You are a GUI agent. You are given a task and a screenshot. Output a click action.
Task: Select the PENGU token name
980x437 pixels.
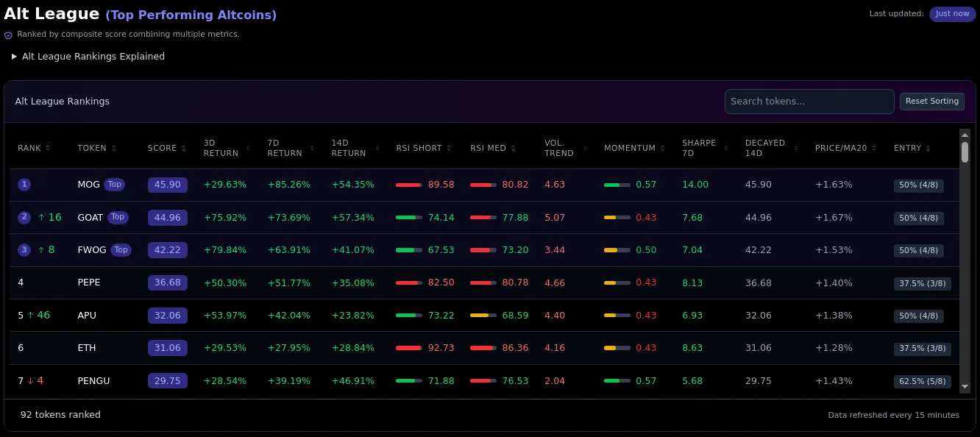pyautogui.click(x=93, y=381)
